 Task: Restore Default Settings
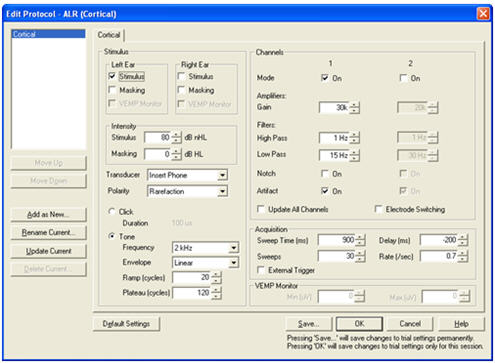(126, 324)
